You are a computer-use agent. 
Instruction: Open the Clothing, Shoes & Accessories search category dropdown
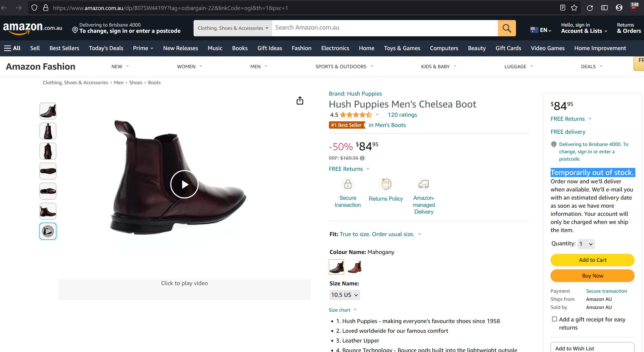[233, 28]
